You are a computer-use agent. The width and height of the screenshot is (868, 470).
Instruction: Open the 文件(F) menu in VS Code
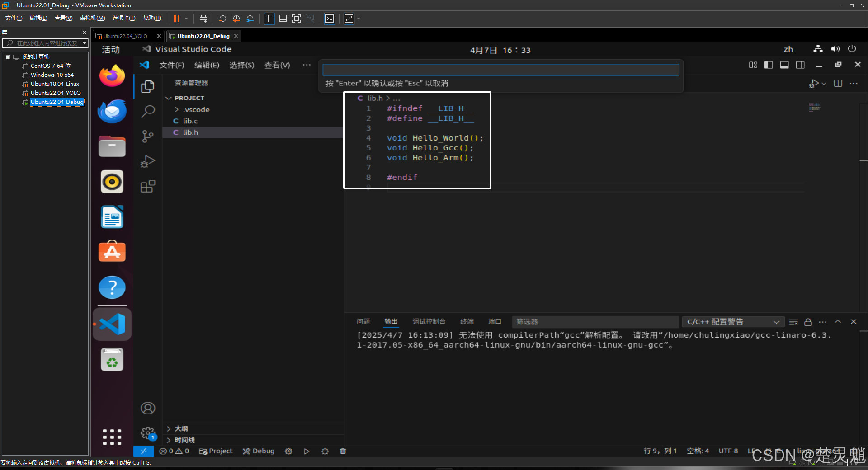(x=172, y=65)
